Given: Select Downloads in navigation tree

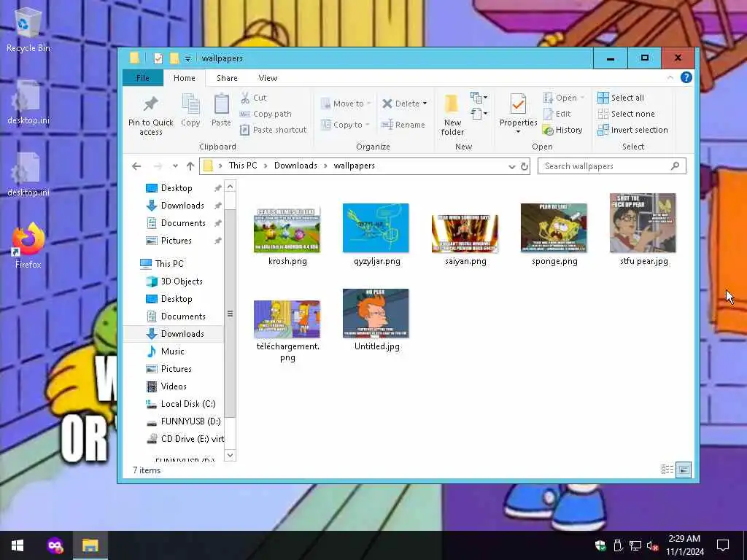Looking at the screenshot, I should (x=182, y=334).
